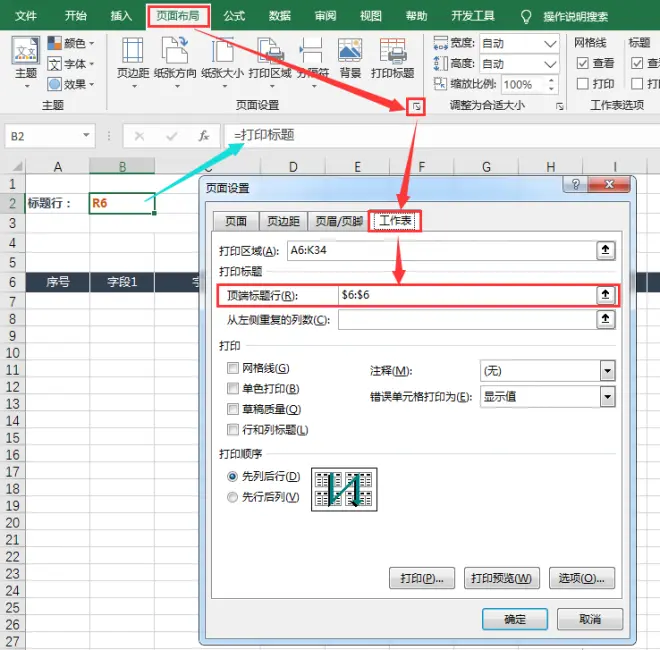Screen dimensions: 660x650
Task: Check the 单色打印(B) option
Action: (233, 389)
